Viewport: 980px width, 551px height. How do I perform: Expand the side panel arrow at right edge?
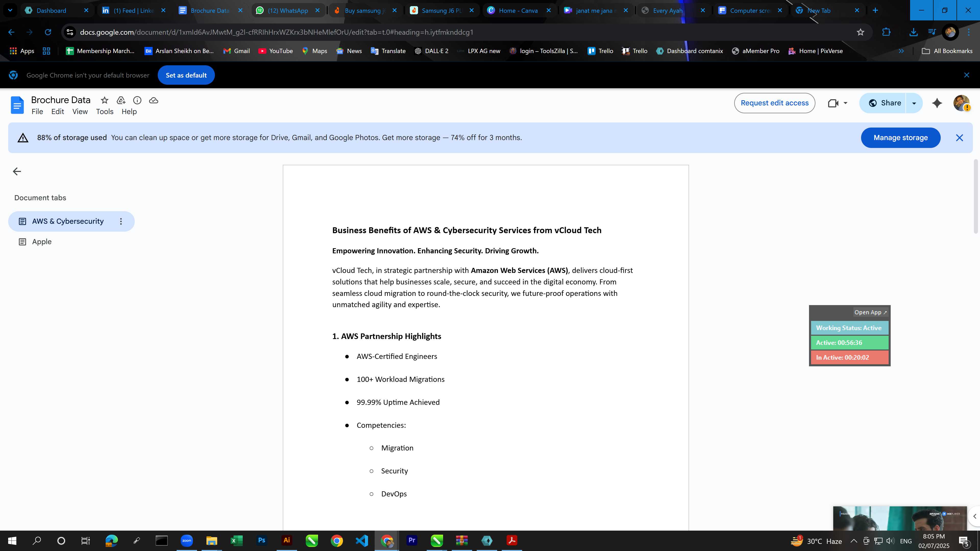974,516
